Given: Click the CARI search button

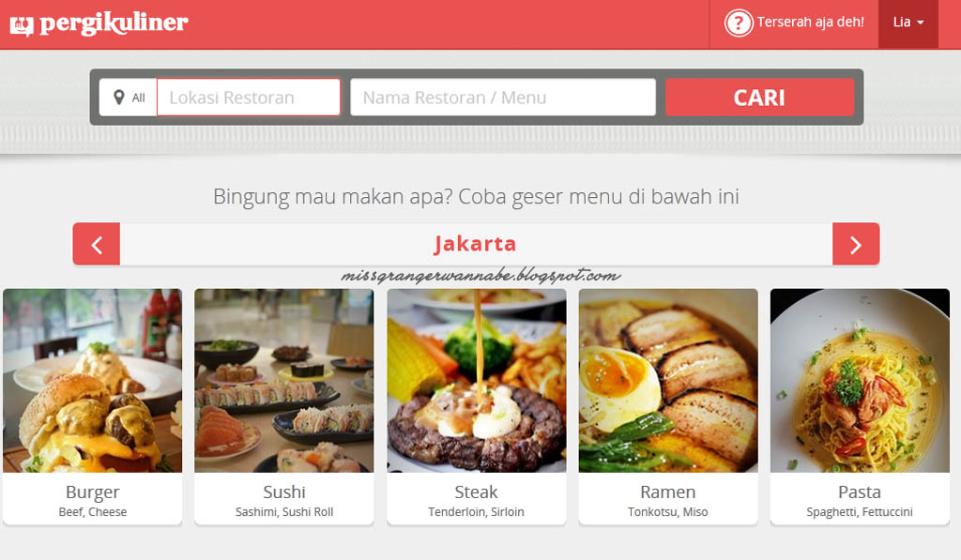Looking at the screenshot, I should pyautogui.click(x=759, y=98).
